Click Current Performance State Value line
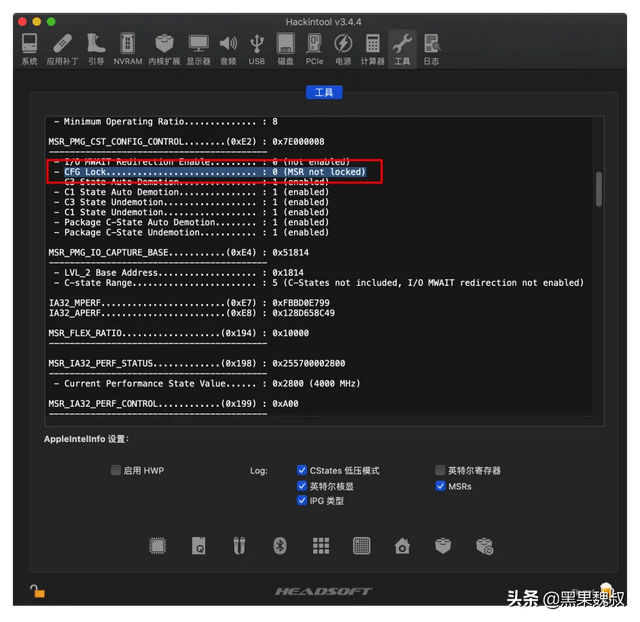This screenshot has height=622, width=640. (x=207, y=384)
